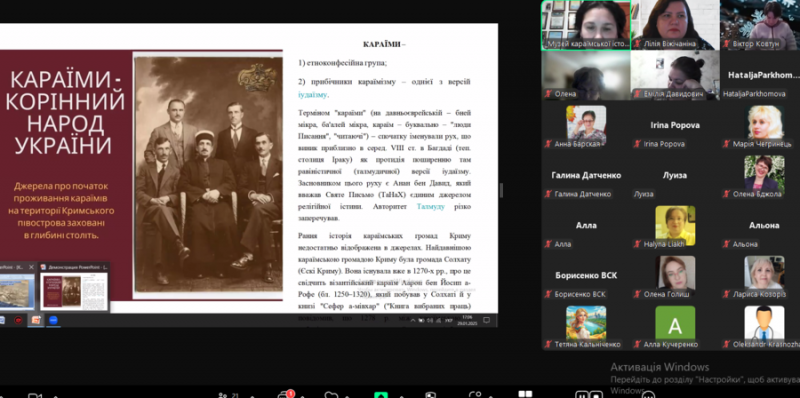Click muted mic icon beside Лариса Козоріз

[x=726, y=294]
